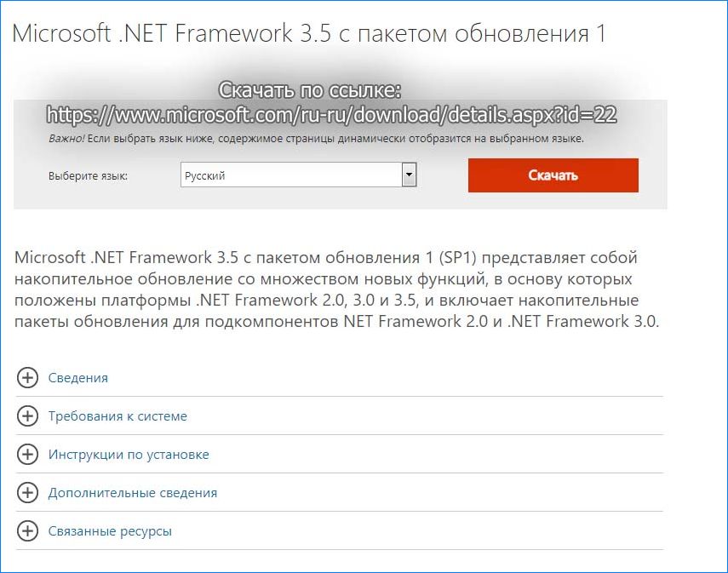Click the page title Microsoft .NET Framework 3.5
The width and height of the screenshot is (728, 573).
tap(309, 33)
